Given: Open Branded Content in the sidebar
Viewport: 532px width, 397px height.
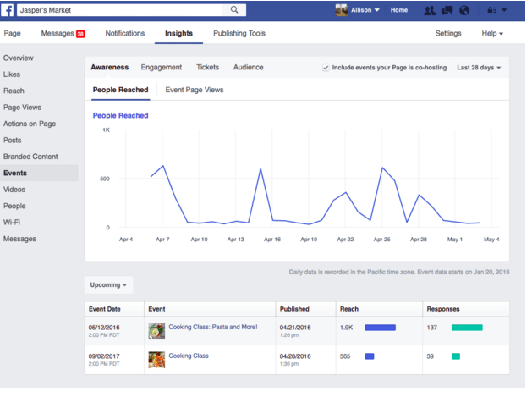Looking at the screenshot, I should [30, 157].
